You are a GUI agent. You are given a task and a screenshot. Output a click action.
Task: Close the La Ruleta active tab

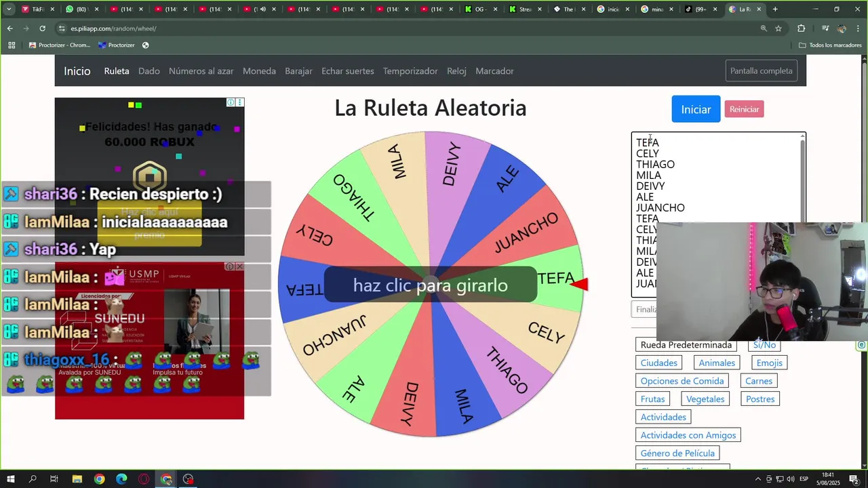759,9
